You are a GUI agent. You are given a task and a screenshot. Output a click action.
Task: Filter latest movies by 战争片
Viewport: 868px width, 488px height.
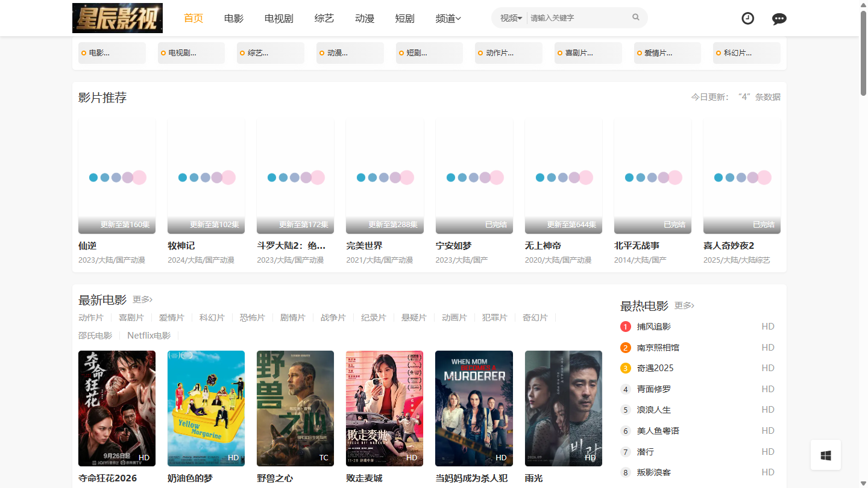click(x=333, y=318)
